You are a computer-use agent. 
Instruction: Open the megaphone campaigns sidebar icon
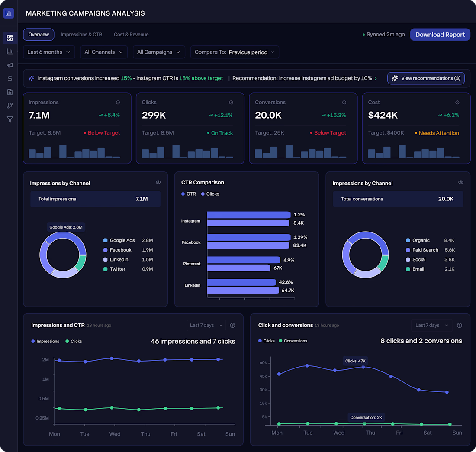(10, 65)
